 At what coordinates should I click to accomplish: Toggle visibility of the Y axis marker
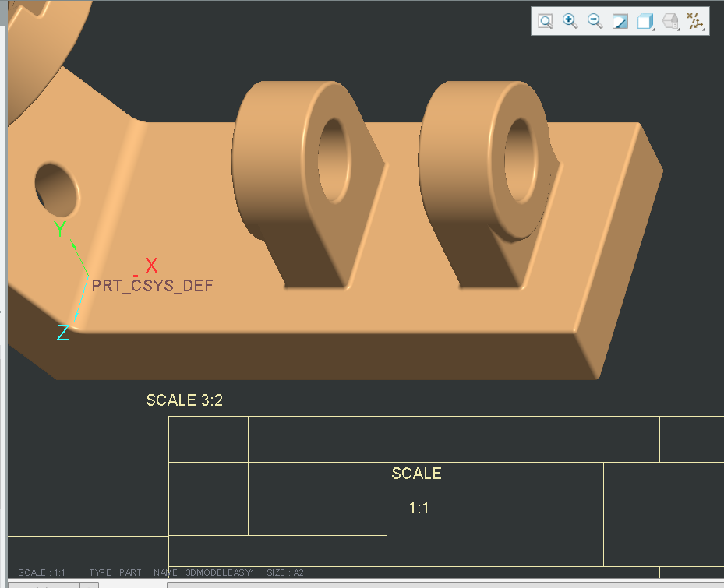[x=61, y=230]
